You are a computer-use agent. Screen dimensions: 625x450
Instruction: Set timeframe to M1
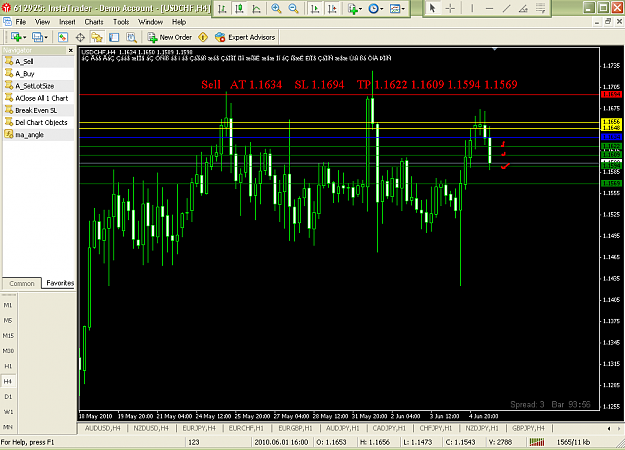[8, 305]
